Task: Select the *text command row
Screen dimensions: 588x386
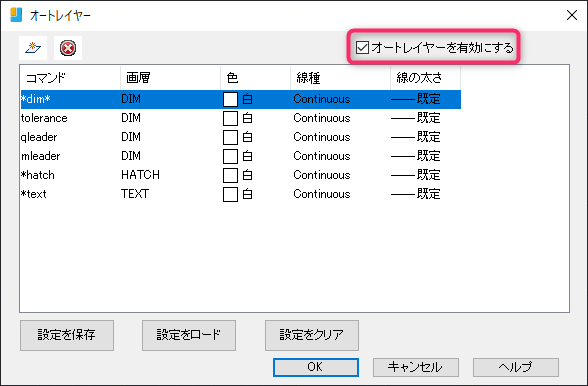Action: click(x=241, y=194)
